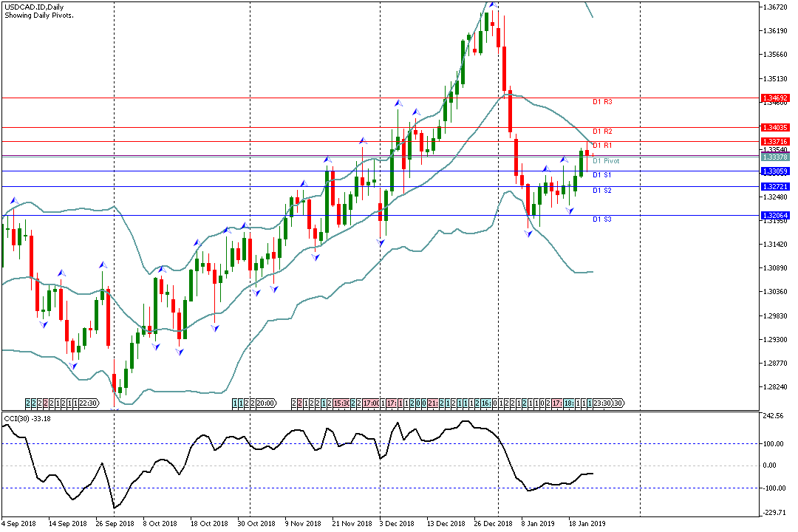798x532 pixels.
Task: Click the red 1.33716 price tag
Action: click(x=775, y=142)
